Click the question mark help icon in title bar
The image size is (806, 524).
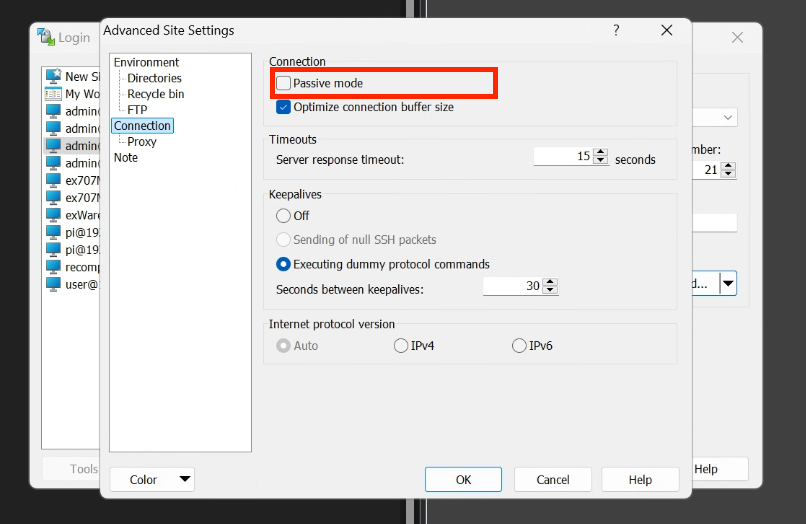pyautogui.click(x=616, y=31)
